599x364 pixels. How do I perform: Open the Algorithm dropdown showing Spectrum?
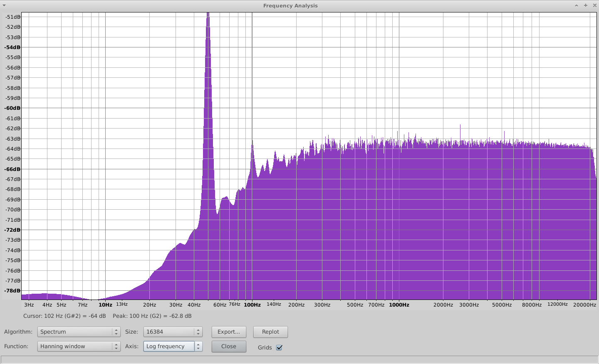[x=79, y=332]
